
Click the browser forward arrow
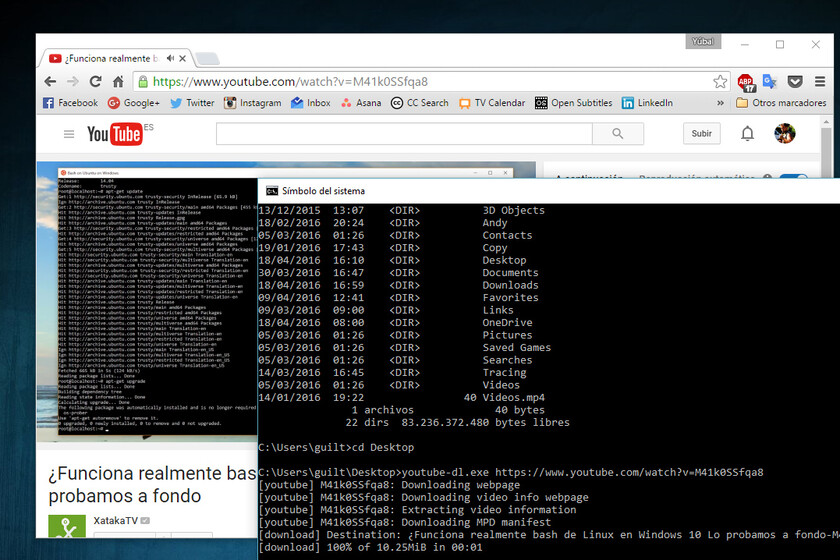[x=73, y=81]
